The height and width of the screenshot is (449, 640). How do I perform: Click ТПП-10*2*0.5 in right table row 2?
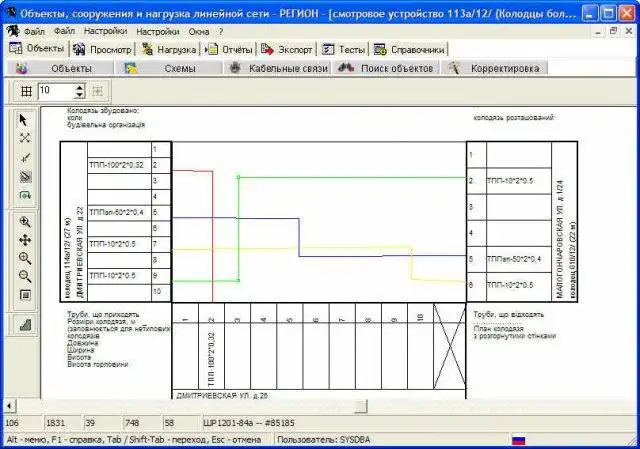pos(510,180)
